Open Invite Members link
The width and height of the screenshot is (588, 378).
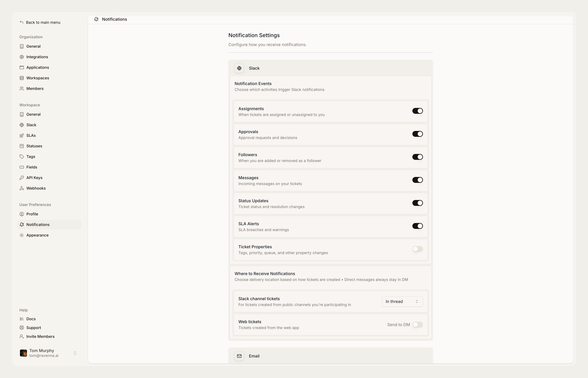(x=40, y=337)
